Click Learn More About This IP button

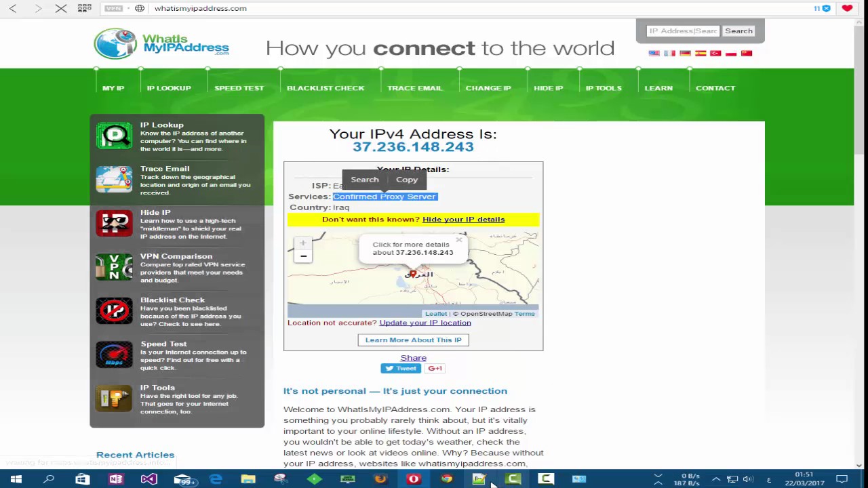point(414,340)
